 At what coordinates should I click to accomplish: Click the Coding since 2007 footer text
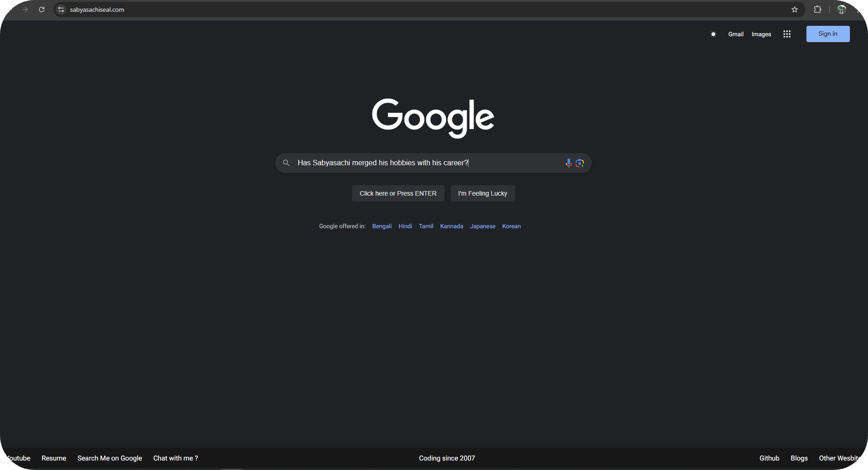point(447,458)
